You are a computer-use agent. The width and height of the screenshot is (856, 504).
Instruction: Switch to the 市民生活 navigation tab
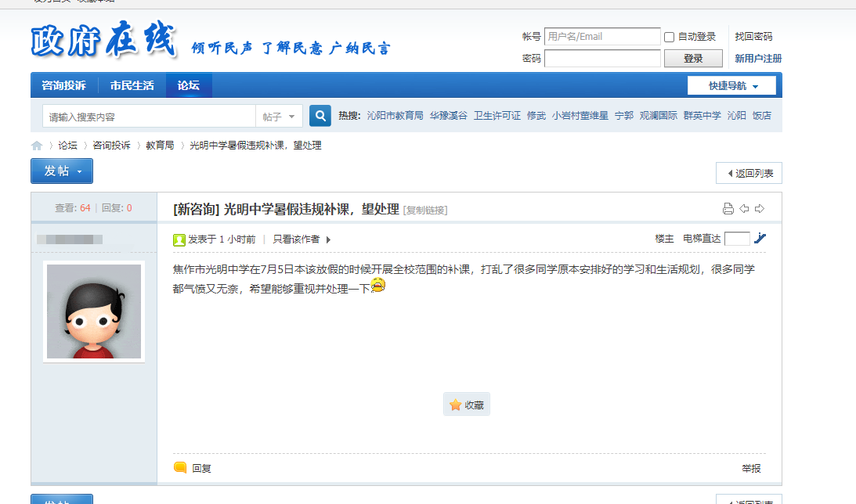[x=132, y=85]
